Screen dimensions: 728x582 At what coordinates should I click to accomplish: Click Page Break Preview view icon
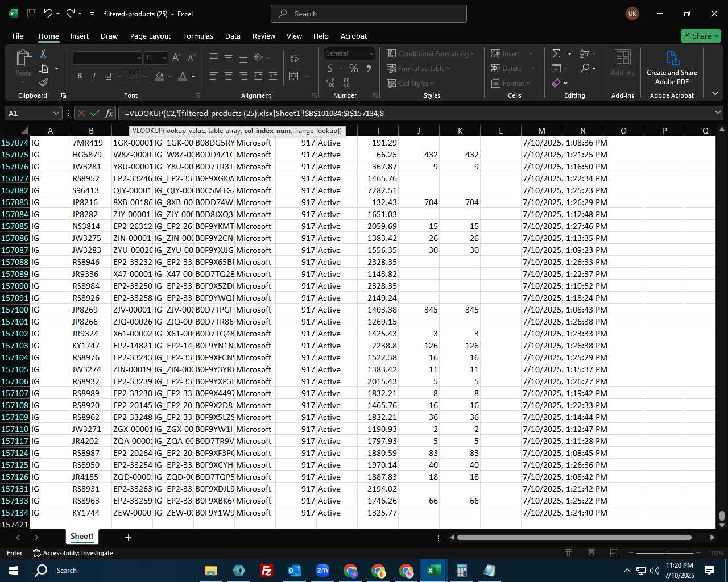pyautogui.click(x=614, y=553)
